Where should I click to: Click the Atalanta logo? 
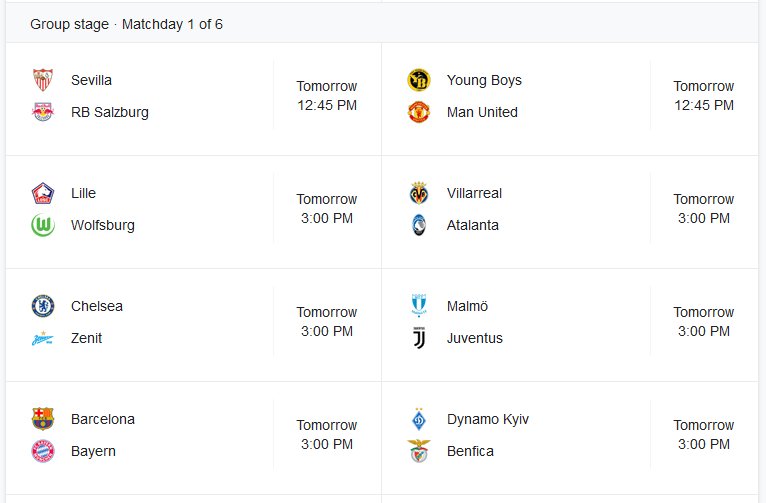tap(419, 225)
